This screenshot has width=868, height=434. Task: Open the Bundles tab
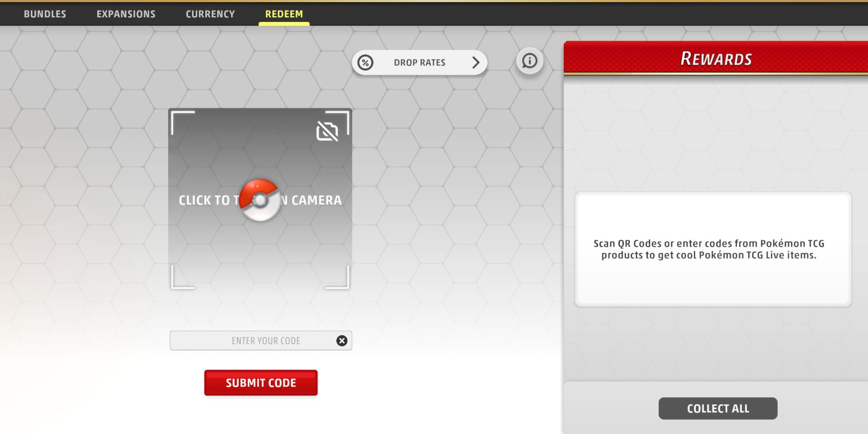pos(45,14)
